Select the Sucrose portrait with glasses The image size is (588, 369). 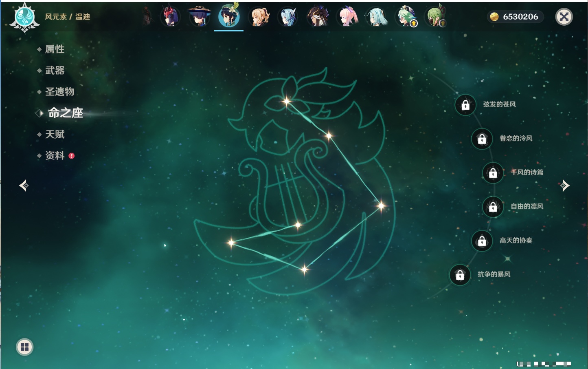point(406,17)
